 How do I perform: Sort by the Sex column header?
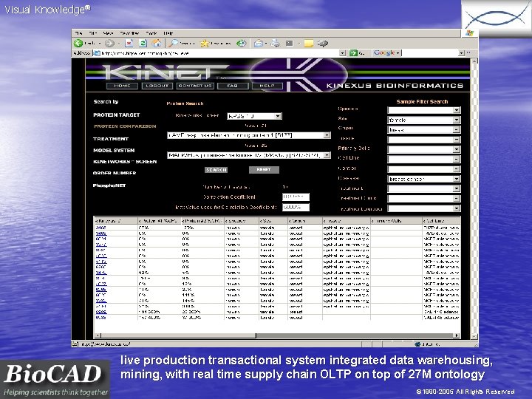tap(273, 221)
